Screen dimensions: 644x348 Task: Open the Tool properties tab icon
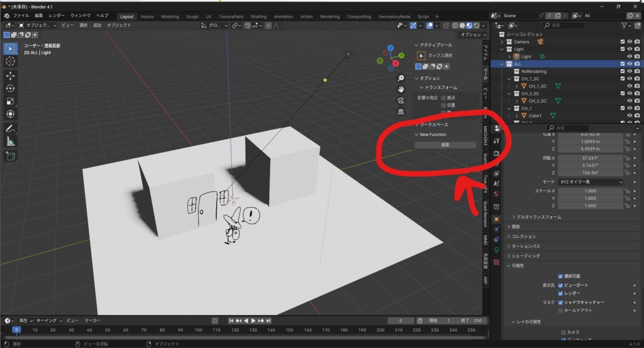(x=497, y=140)
